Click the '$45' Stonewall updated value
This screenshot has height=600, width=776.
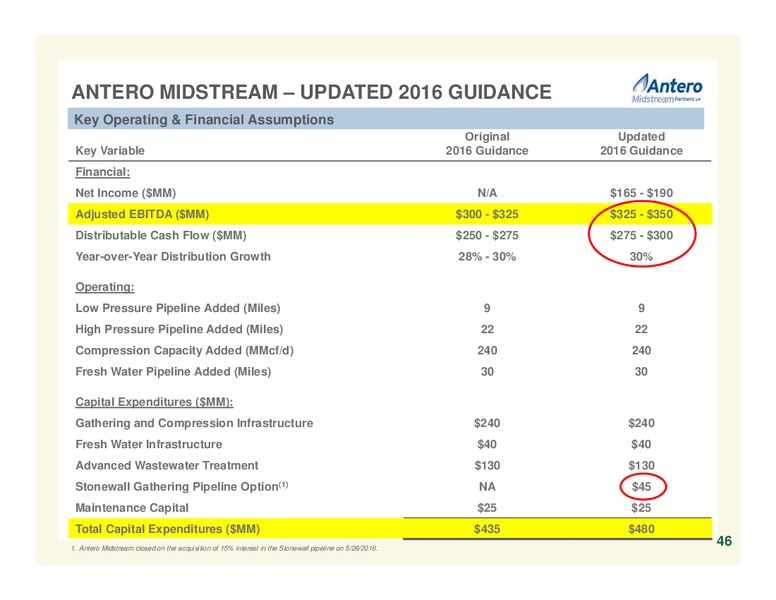coord(641,487)
